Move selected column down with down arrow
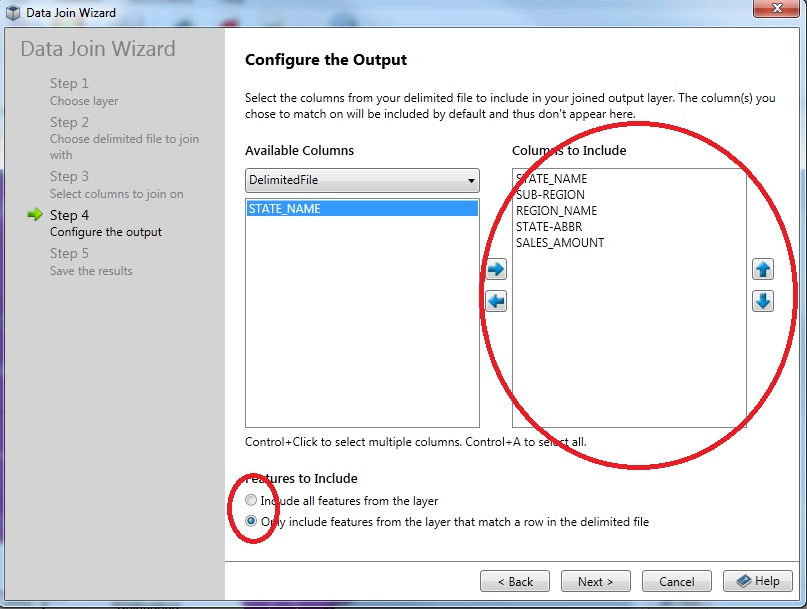The width and height of the screenshot is (807, 609). tap(763, 301)
